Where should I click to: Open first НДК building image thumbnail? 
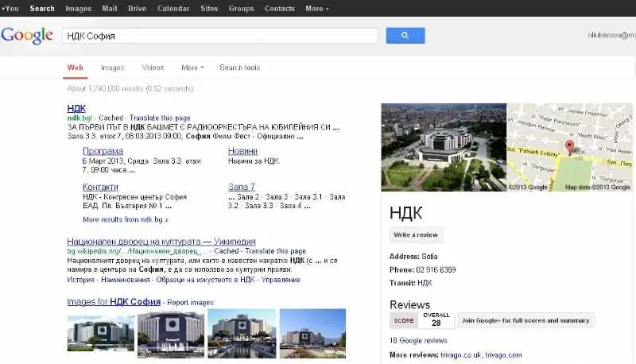coord(101,333)
